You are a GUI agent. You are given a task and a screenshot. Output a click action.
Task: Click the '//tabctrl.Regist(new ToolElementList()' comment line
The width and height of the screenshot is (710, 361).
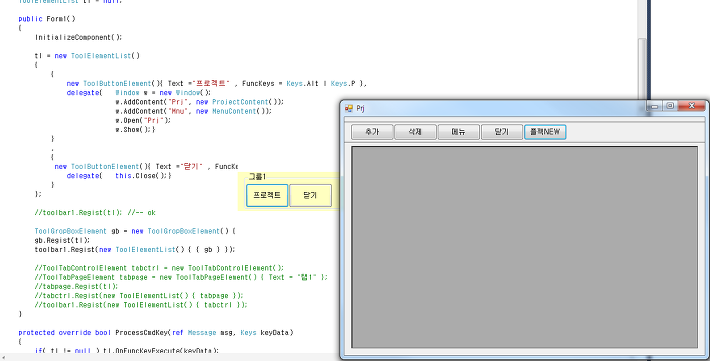139,296
